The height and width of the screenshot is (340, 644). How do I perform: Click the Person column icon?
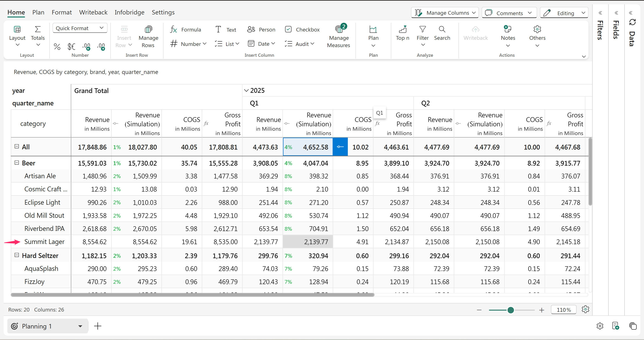pyautogui.click(x=251, y=30)
